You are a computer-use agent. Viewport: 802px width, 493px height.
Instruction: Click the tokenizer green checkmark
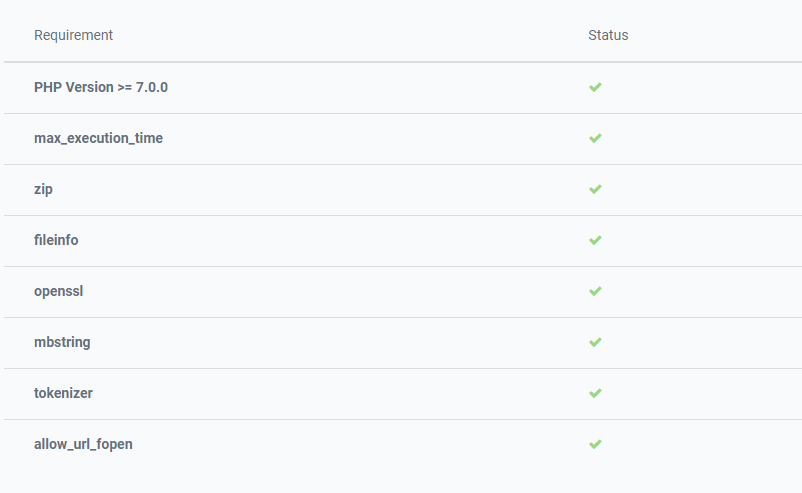click(595, 393)
